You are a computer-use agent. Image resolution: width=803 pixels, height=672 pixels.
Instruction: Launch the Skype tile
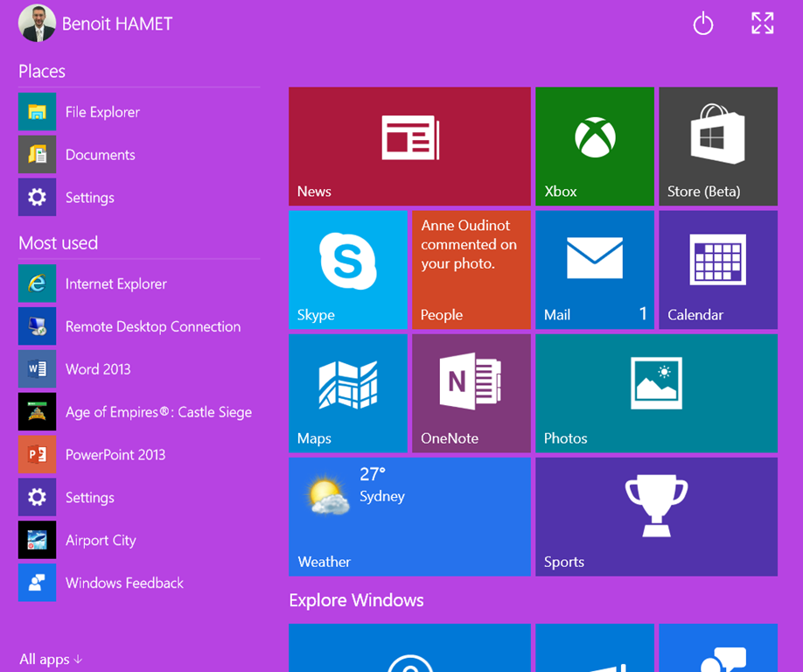pos(347,269)
